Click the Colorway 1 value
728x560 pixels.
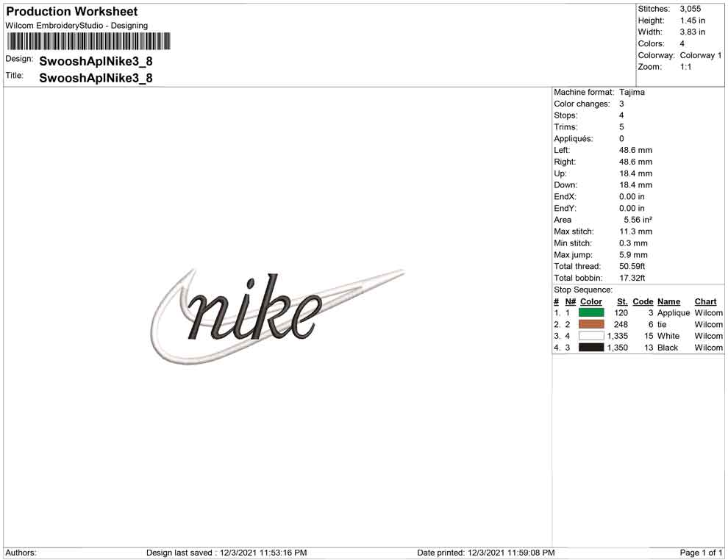click(x=701, y=55)
